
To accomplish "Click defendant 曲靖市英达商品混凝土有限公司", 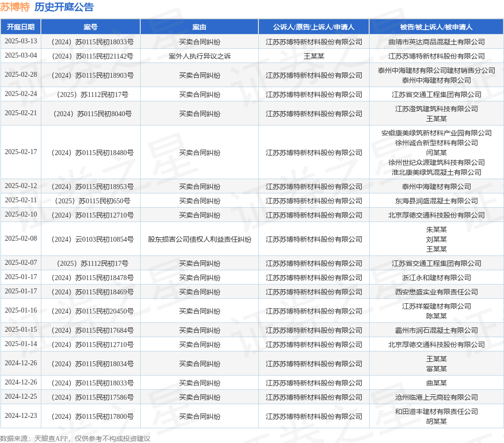I will point(437,42).
